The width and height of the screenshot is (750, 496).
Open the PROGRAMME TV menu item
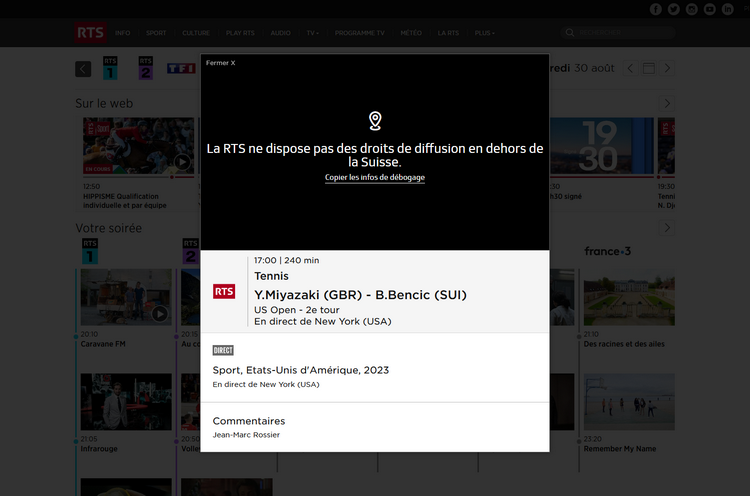(360, 33)
